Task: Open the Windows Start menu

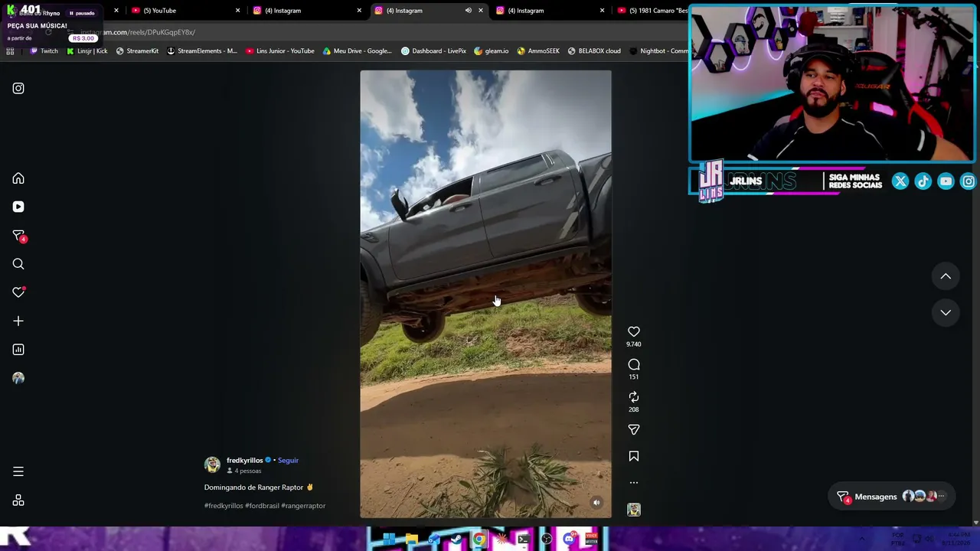Action: [x=389, y=540]
